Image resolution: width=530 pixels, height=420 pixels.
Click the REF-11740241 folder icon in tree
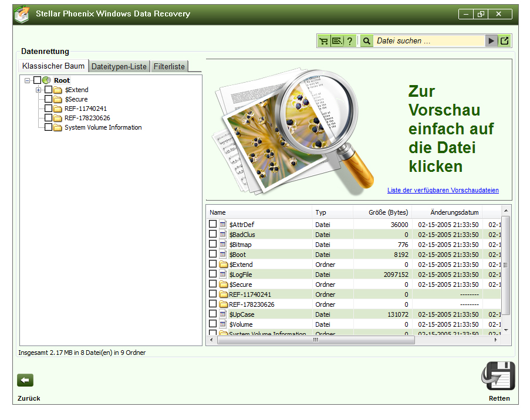click(x=58, y=109)
